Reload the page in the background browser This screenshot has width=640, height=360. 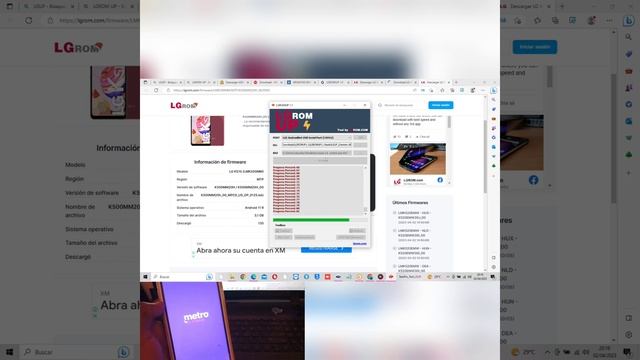tap(29, 20)
